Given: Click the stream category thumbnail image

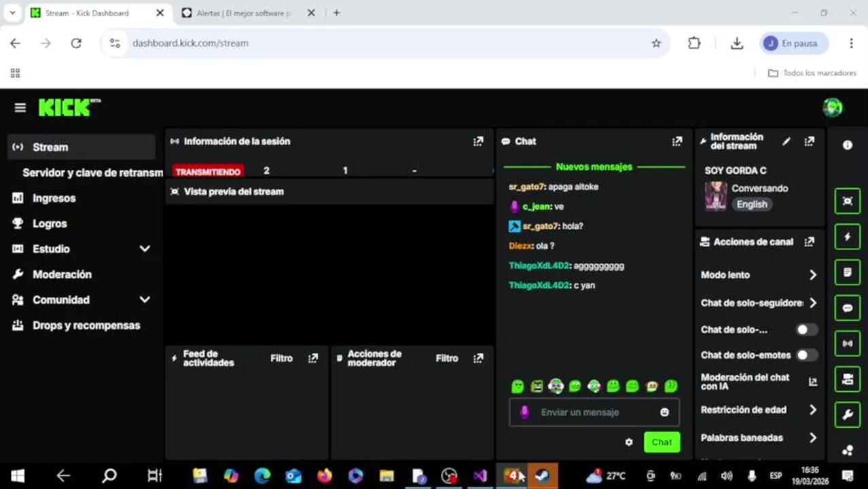Looking at the screenshot, I should [716, 196].
